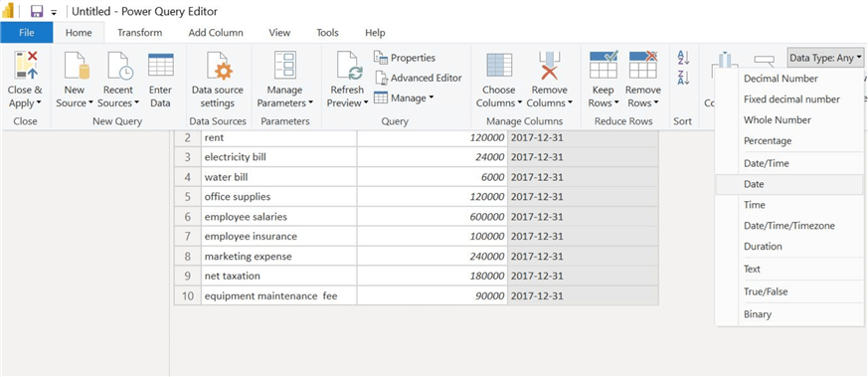Select Percentage data type

(788, 141)
